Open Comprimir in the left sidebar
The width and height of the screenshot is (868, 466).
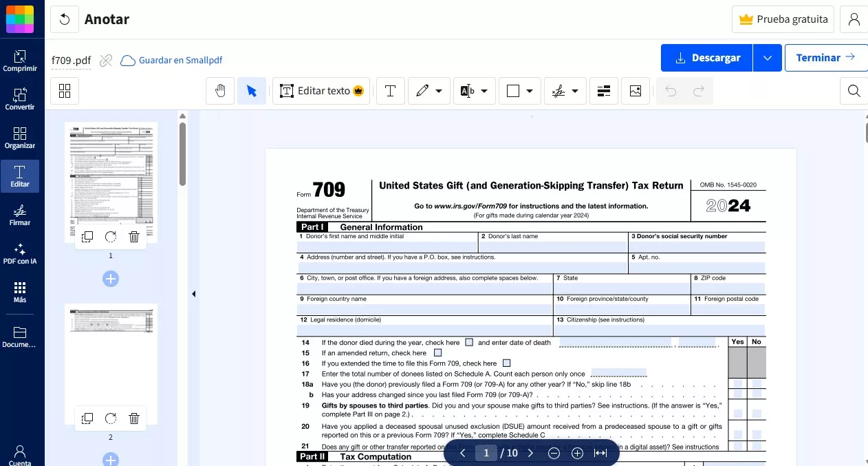click(20, 61)
